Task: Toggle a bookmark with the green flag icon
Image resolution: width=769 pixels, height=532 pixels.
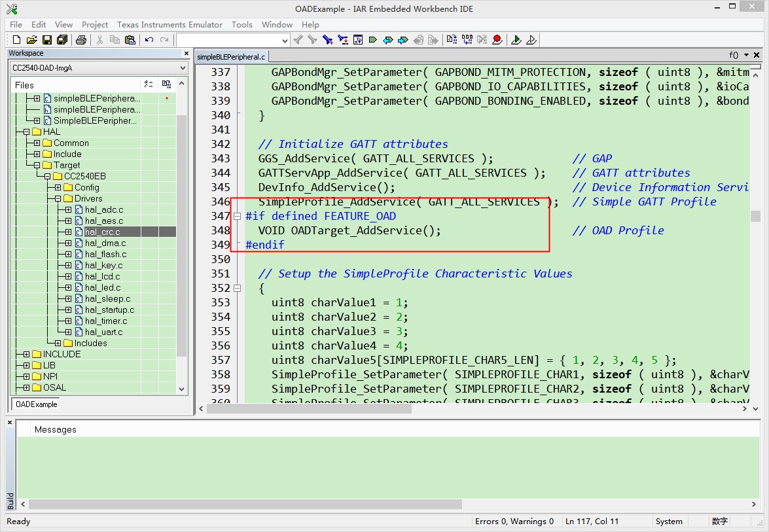Action: (372, 40)
